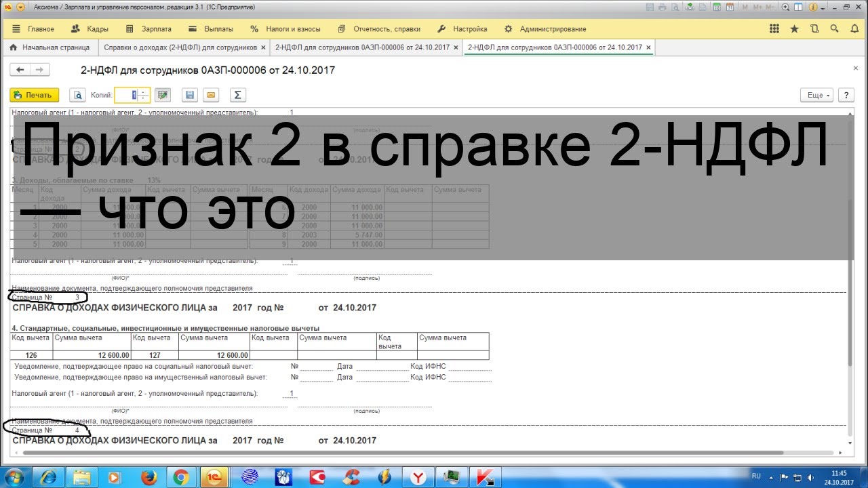Open the info help icon in title bar
This screenshot has height=488, width=868.
click(812, 7)
